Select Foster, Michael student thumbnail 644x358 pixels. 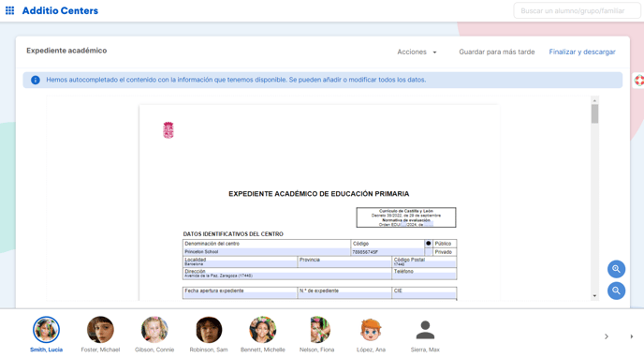[x=100, y=330]
